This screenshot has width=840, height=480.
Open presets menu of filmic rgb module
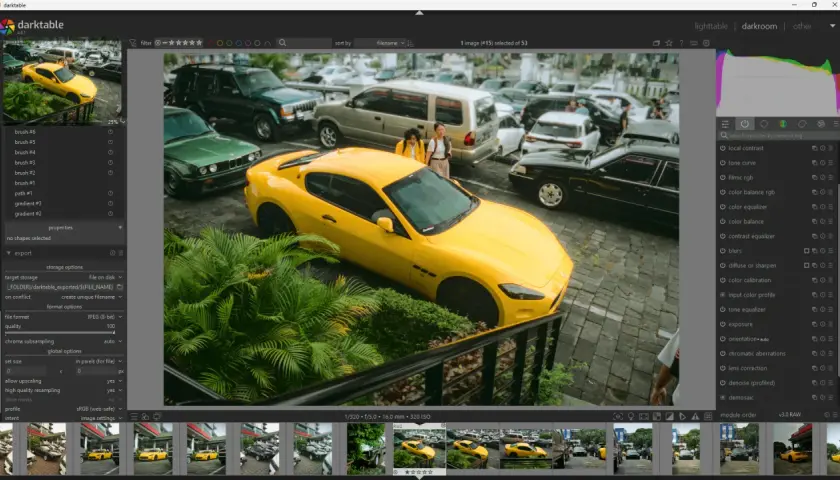click(x=830, y=177)
